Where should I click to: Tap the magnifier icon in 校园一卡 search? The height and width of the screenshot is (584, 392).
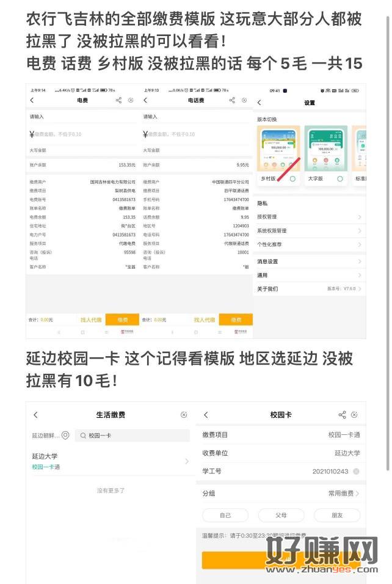[x=83, y=436]
